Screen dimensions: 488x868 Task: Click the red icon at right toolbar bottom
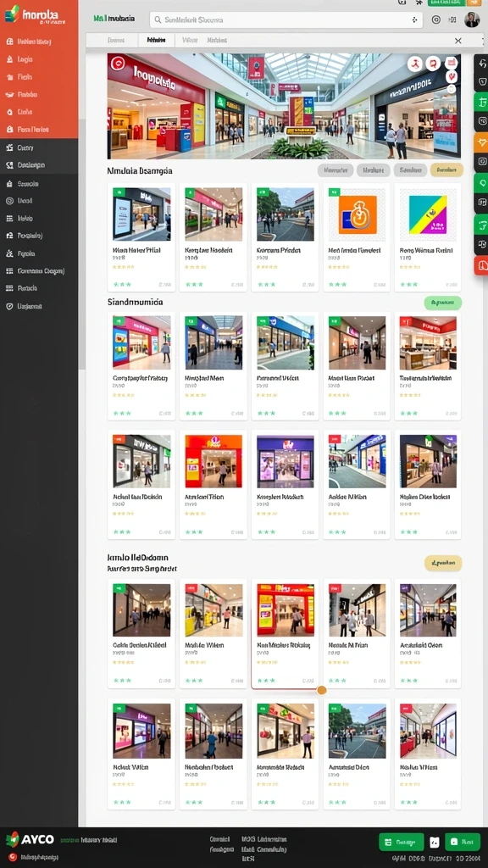click(481, 265)
